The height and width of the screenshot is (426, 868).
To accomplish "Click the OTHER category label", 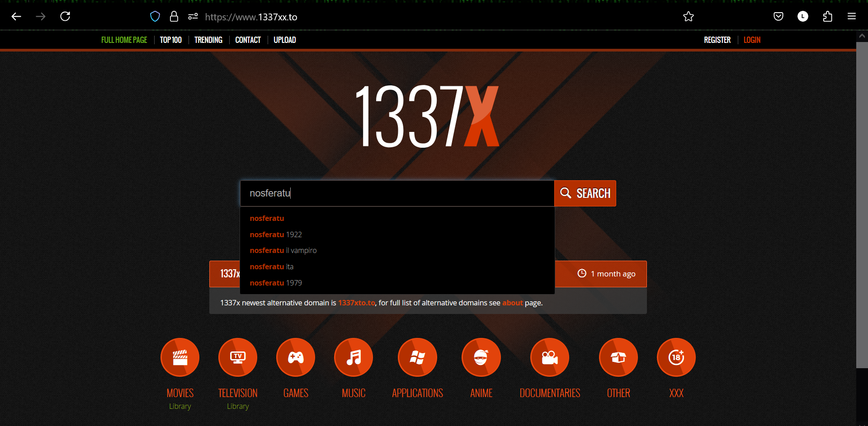I will [x=618, y=393].
